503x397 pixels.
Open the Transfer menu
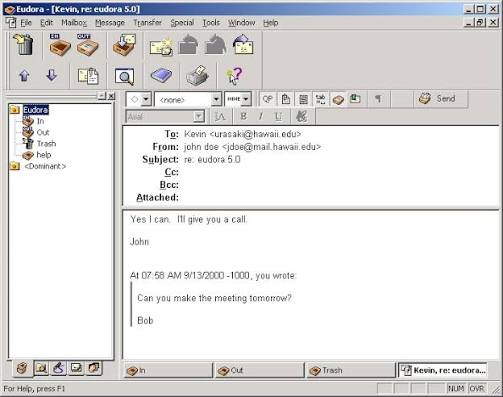coord(148,23)
